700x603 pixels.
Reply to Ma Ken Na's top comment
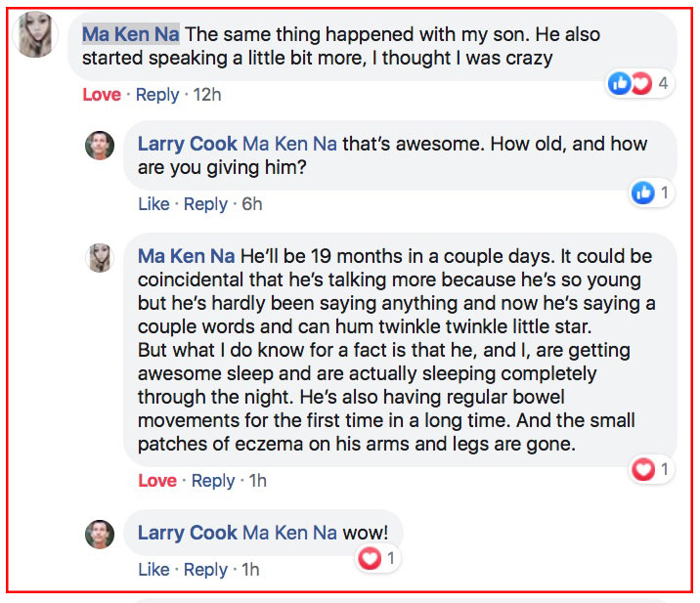157,95
